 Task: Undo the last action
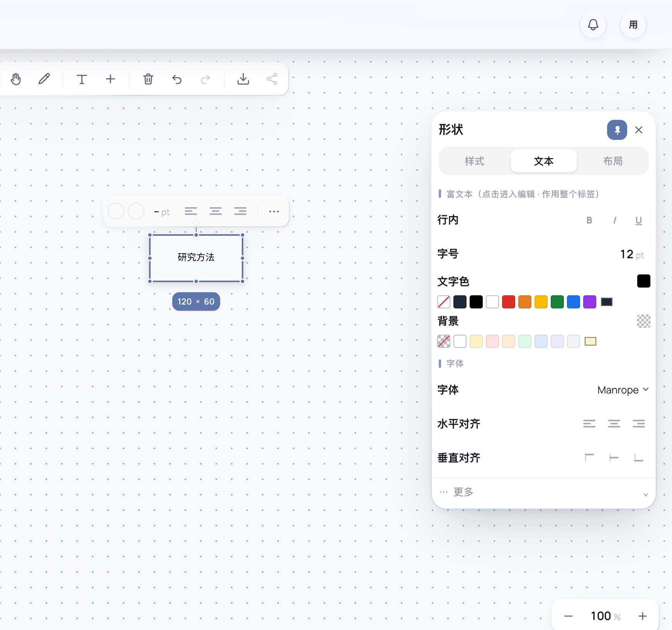point(177,79)
